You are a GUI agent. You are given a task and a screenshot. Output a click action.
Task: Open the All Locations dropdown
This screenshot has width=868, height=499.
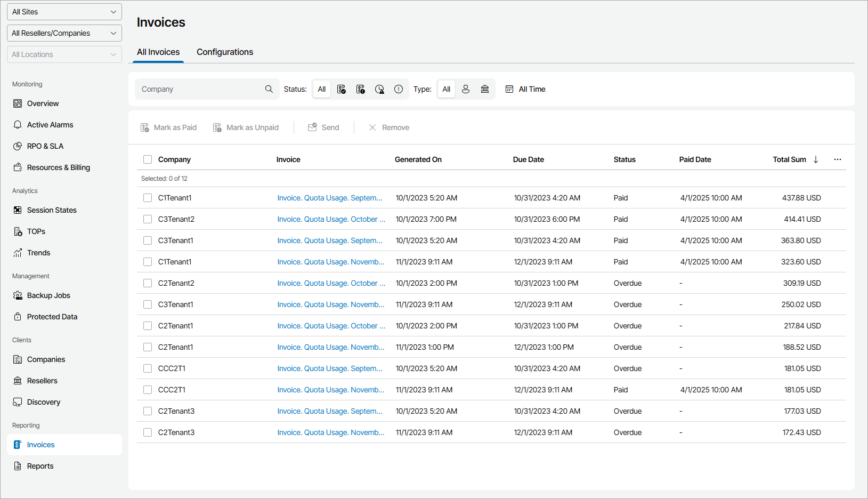point(64,54)
